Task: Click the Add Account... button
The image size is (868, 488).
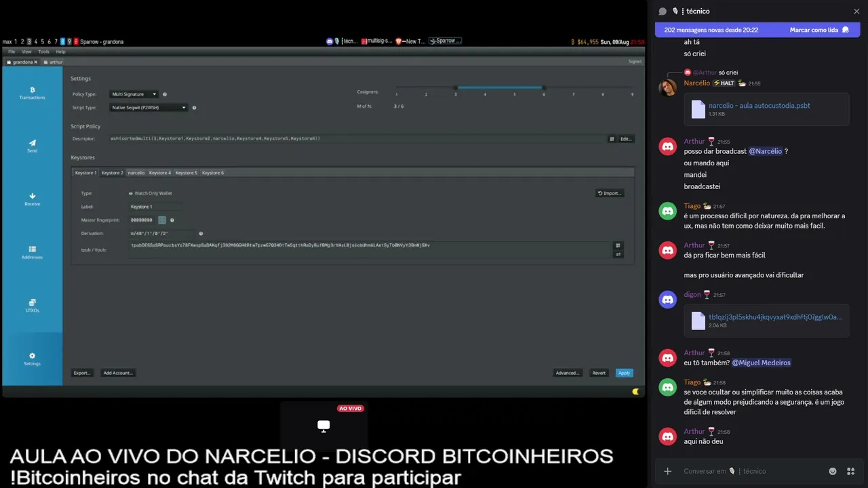Action: coord(118,373)
